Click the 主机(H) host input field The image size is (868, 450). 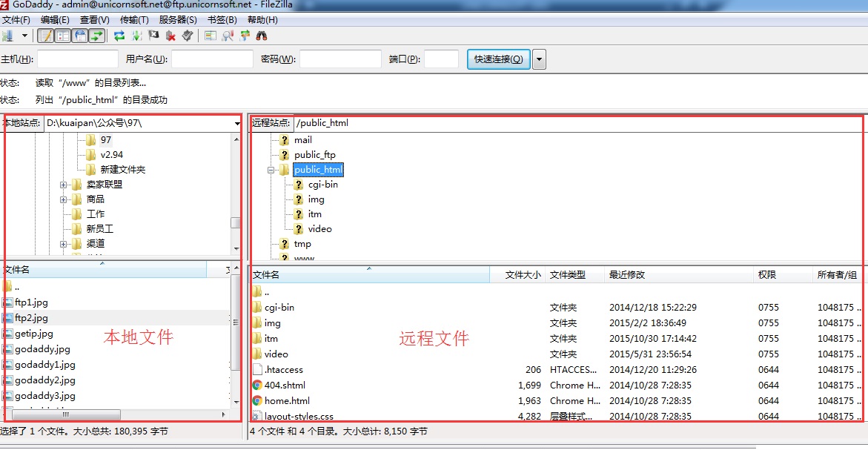pos(78,59)
